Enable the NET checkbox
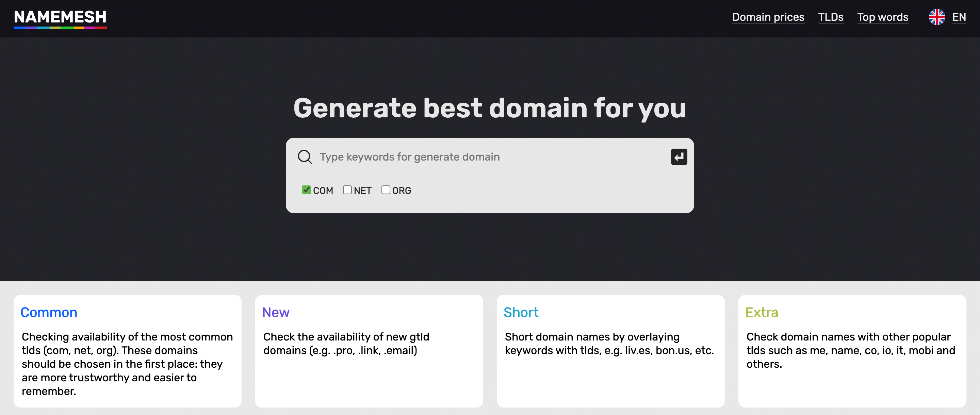 point(347,190)
